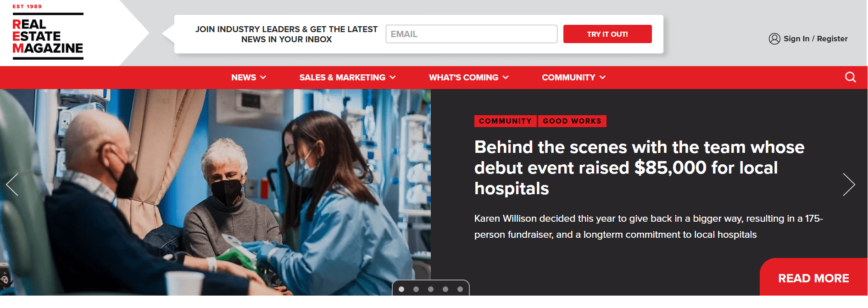
Task: Advance carousel using right arrow
Action: 849,185
